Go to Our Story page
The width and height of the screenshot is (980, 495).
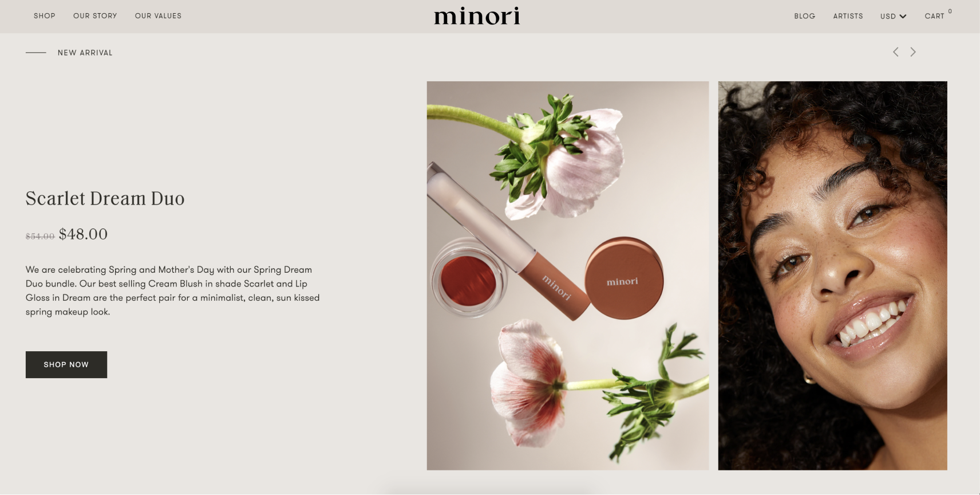[x=95, y=16]
